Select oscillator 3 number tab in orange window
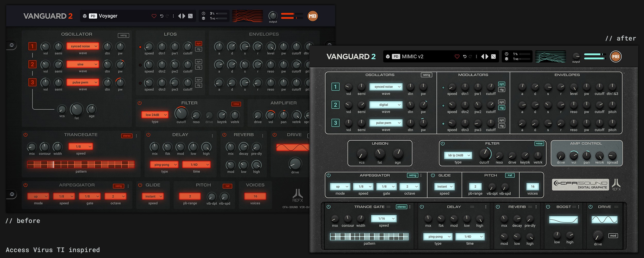The image size is (644, 258). pyautogui.click(x=32, y=82)
